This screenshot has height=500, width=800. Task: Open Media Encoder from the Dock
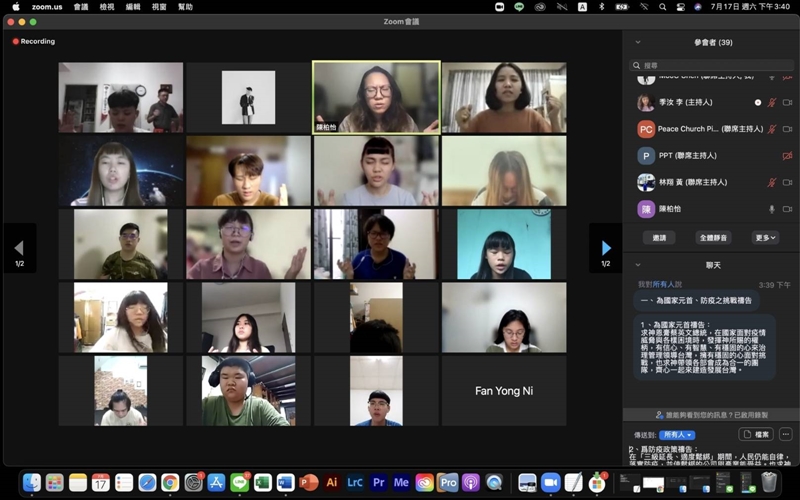(401, 482)
